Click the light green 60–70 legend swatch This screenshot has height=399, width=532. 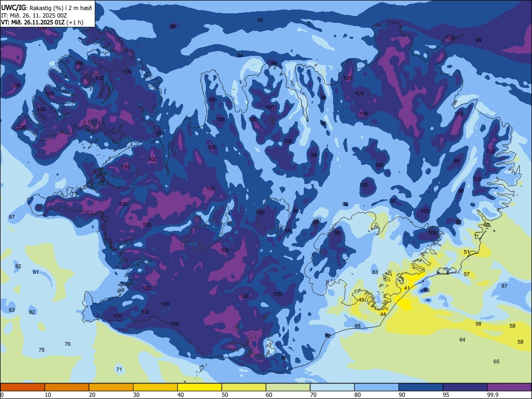click(288, 387)
